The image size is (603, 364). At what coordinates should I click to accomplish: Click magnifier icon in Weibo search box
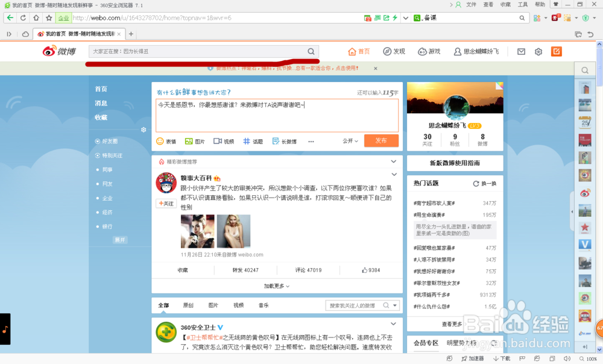click(311, 51)
